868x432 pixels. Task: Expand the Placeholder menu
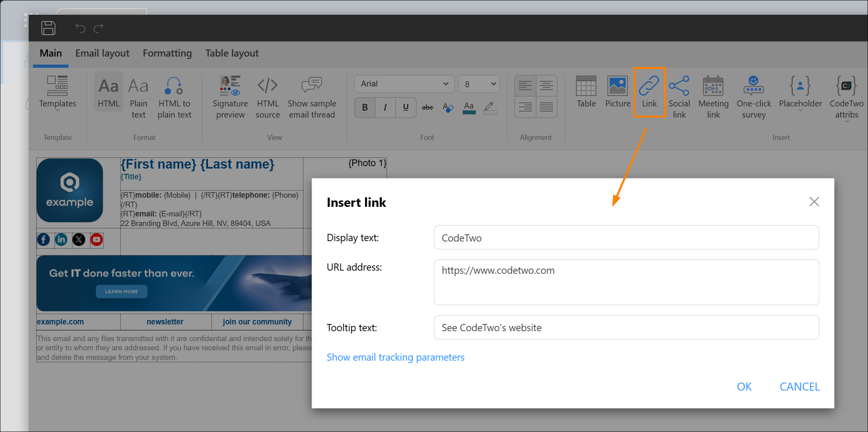coord(800,94)
